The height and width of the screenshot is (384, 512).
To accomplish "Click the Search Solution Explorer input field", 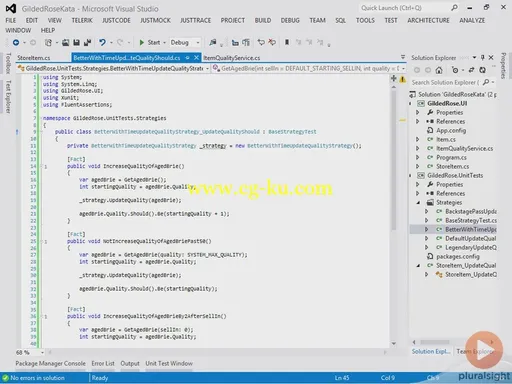I will [445, 82].
